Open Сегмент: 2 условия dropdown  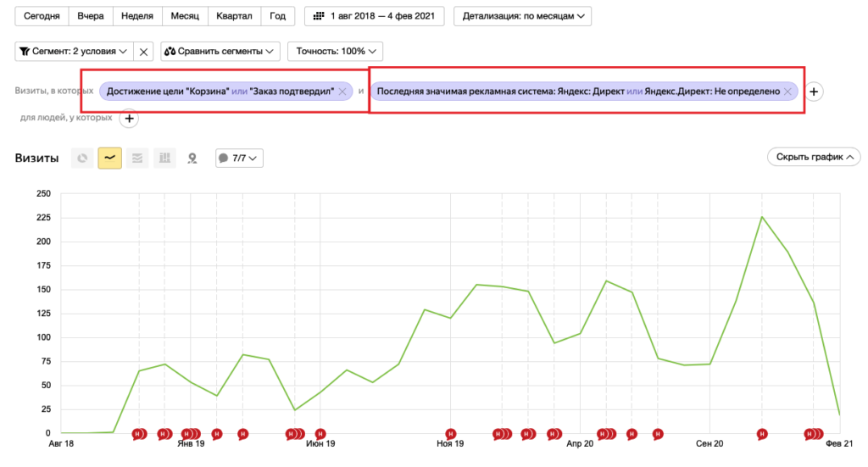pyautogui.click(x=75, y=52)
